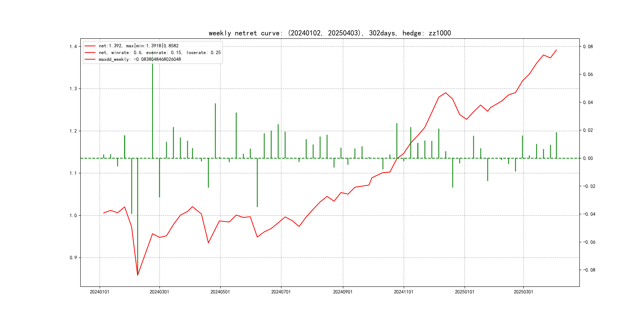
Task: Click the 20240701 x-axis date label
Action: pyautogui.click(x=281, y=292)
